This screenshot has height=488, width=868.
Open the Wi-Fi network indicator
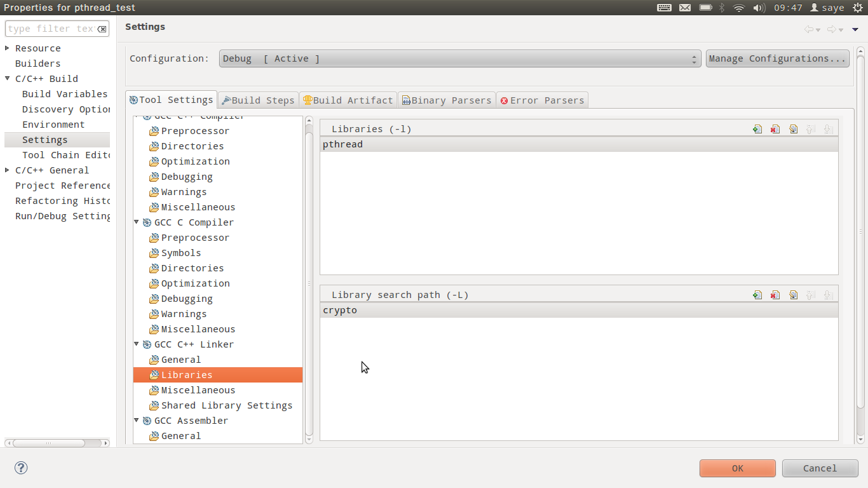click(738, 8)
